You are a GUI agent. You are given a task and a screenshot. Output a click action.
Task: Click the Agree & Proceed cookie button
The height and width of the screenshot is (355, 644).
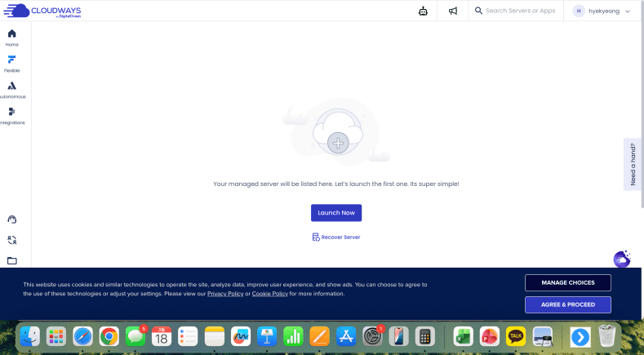coord(568,304)
